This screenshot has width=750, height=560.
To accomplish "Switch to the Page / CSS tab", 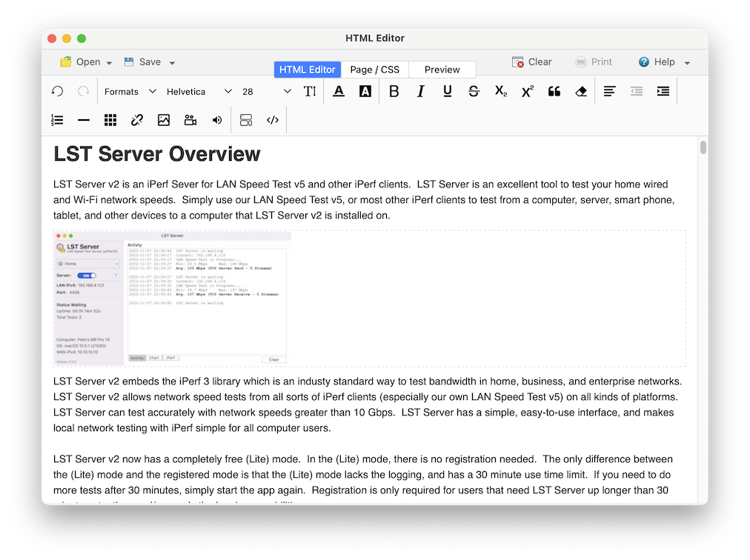I will click(374, 70).
